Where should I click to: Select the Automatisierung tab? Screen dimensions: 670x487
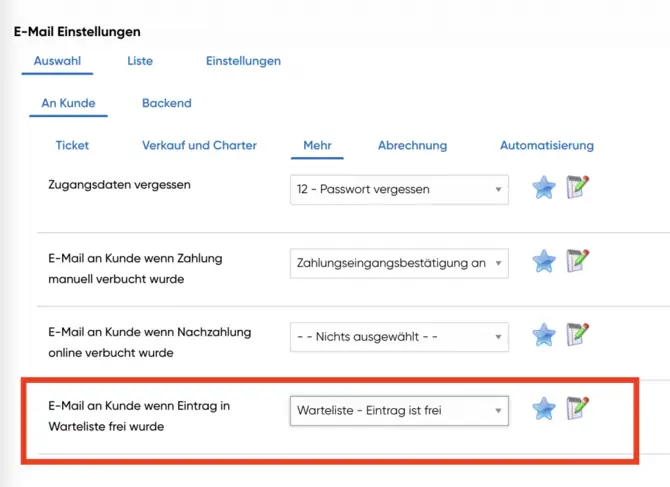click(546, 145)
